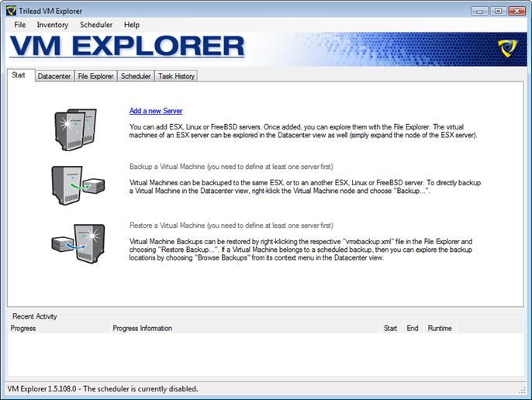Click the 'Add a new Server' link
The width and height of the screenshot is (532, 400).
[x=156, y=111]
